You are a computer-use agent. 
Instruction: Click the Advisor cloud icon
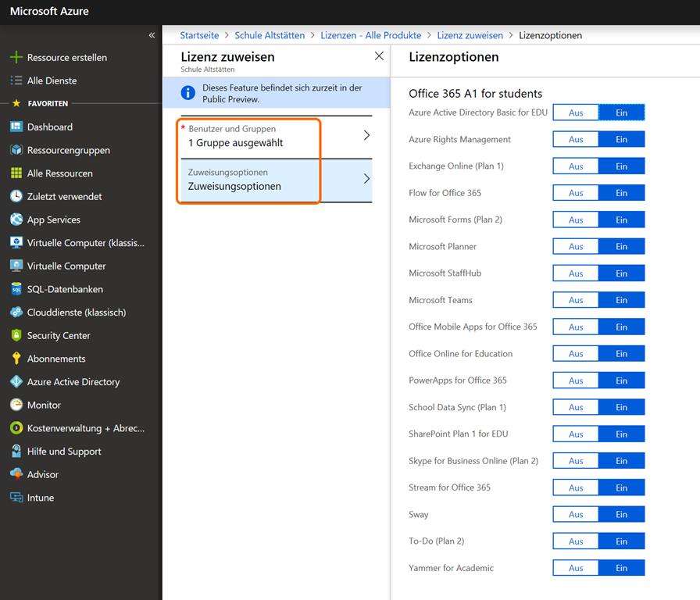click(x=16, y=474)
